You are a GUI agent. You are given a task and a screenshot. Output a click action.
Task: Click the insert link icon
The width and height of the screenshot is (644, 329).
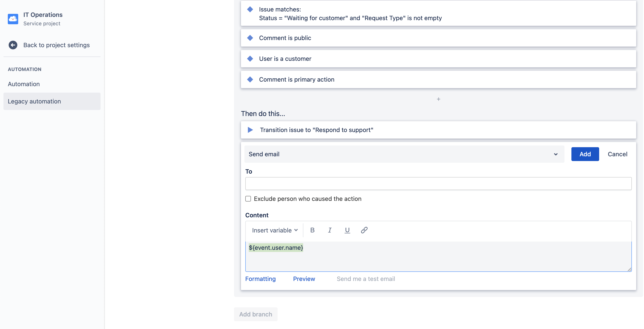tap(364, 230)
